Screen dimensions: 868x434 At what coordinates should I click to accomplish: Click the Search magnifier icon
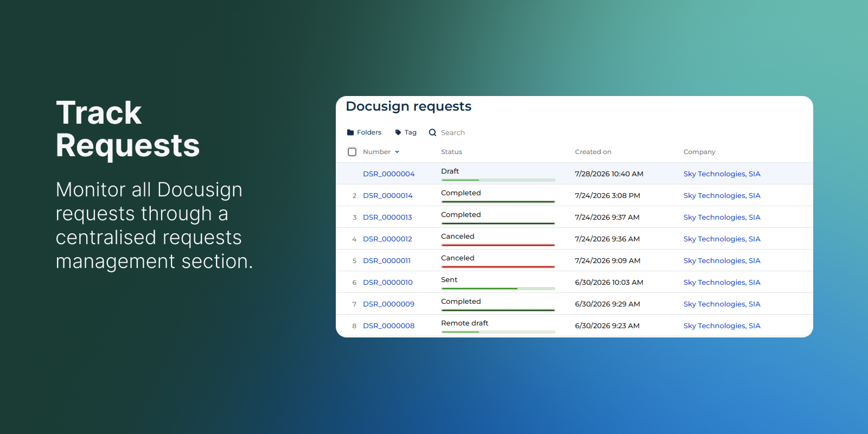pos(432,132)
